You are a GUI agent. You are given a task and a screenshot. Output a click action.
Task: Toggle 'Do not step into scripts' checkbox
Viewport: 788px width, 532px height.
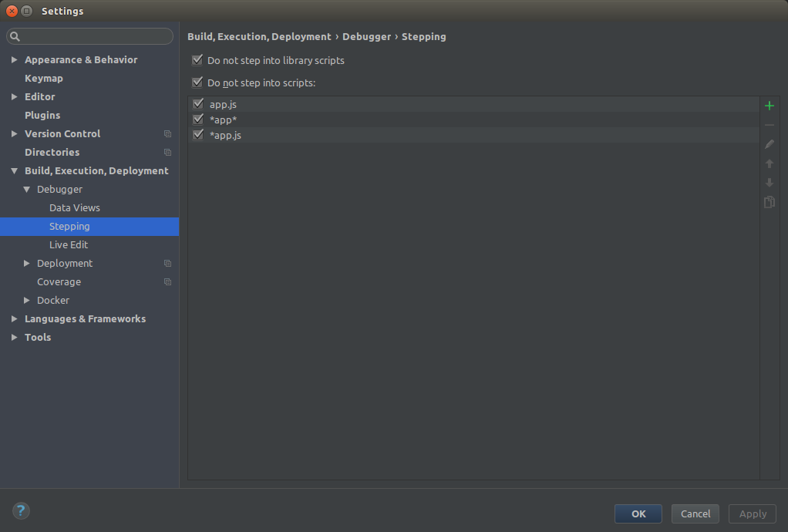[x=197, y=82]
